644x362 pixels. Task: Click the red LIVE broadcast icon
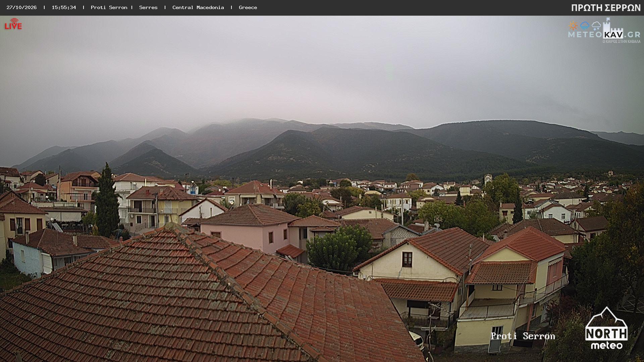(x=13, y=24)
